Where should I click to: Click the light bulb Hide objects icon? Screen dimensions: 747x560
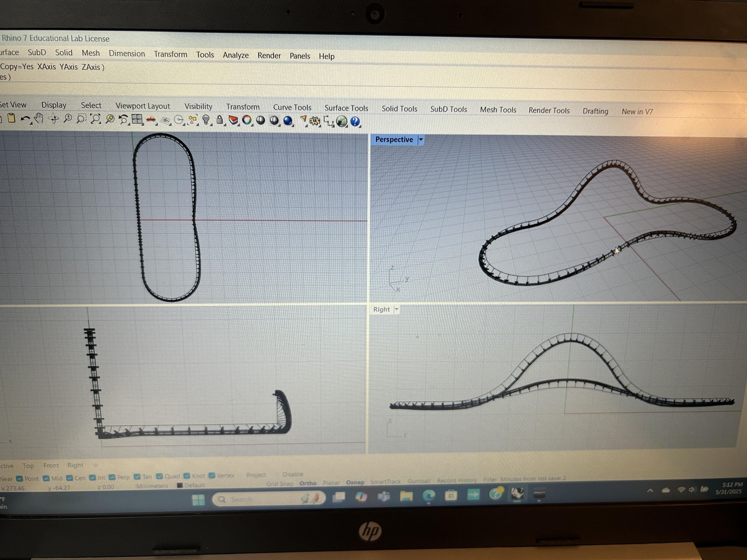206,120
